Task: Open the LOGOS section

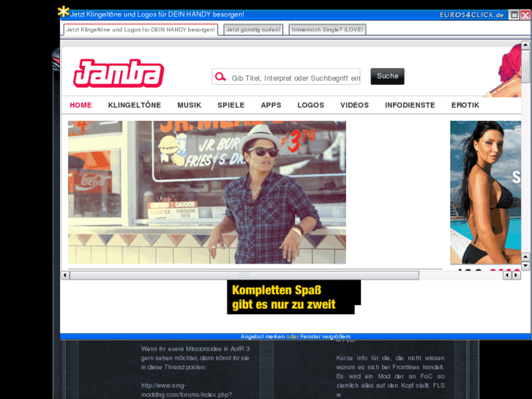Action: coord(310,105)
